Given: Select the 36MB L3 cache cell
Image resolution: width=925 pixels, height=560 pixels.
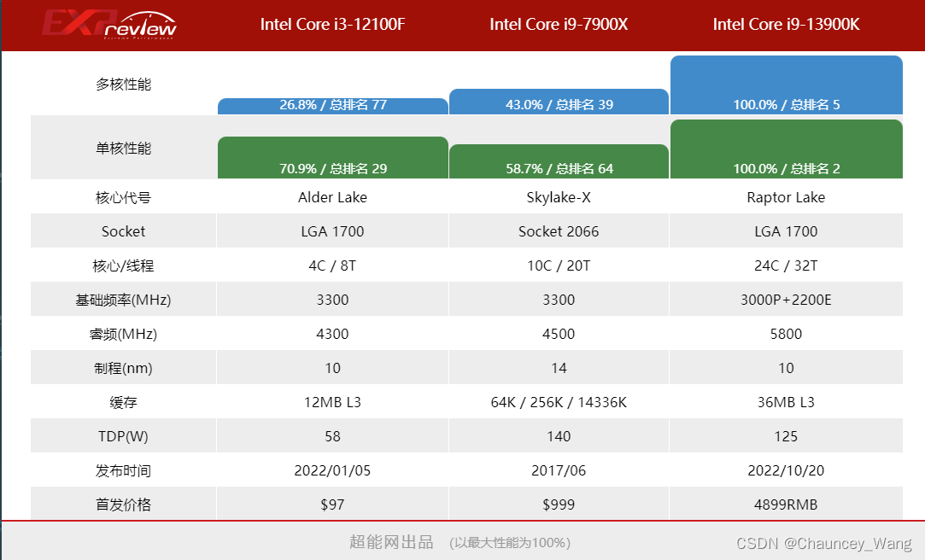Looking at the screenshot, I should click(786, 403).
